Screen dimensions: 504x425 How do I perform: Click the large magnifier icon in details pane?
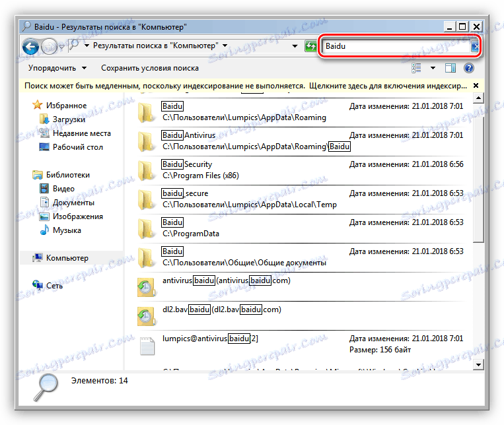tap(46, 387)
